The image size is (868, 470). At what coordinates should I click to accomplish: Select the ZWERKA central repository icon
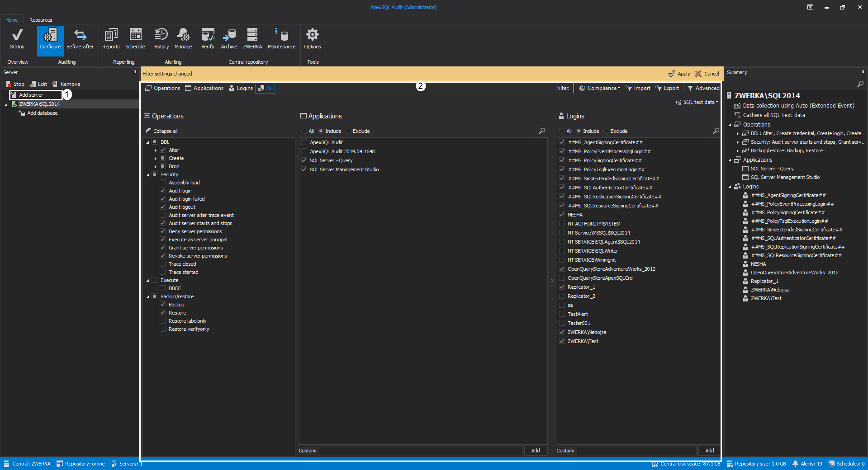pyautogui.click(x=252, y=39)
